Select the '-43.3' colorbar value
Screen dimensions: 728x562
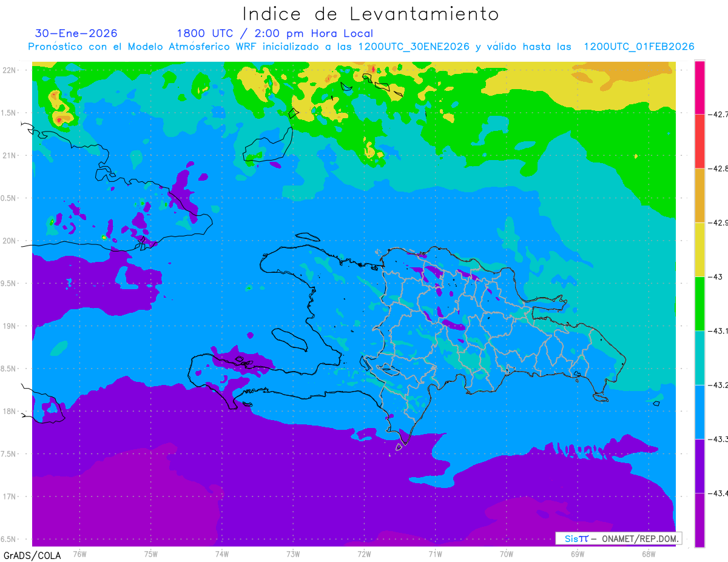click(x=717, y=440)
